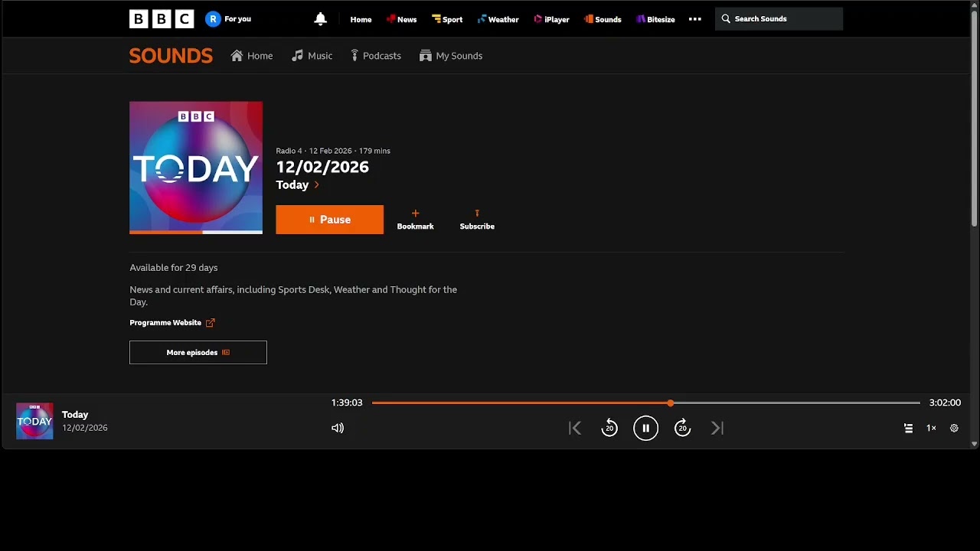Viewport: 980px width, 551px height.
Task: Click the progress bar scrubber handle
Action: click(671, 403)
